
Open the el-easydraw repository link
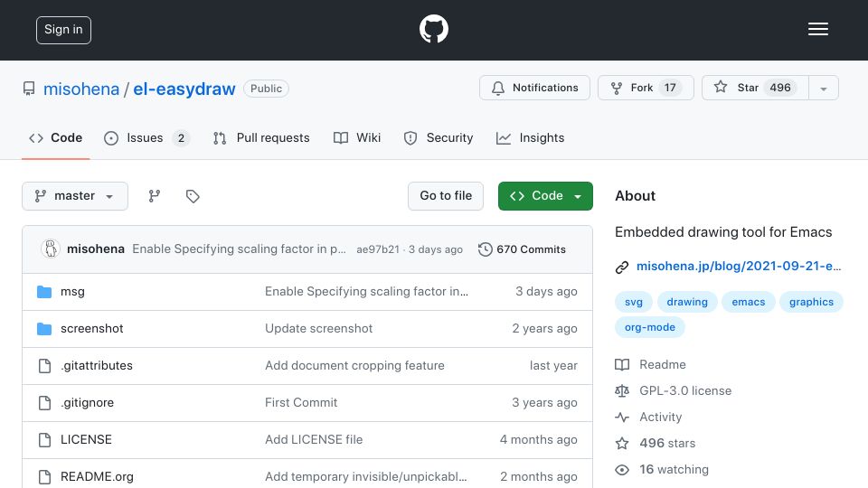184,89
